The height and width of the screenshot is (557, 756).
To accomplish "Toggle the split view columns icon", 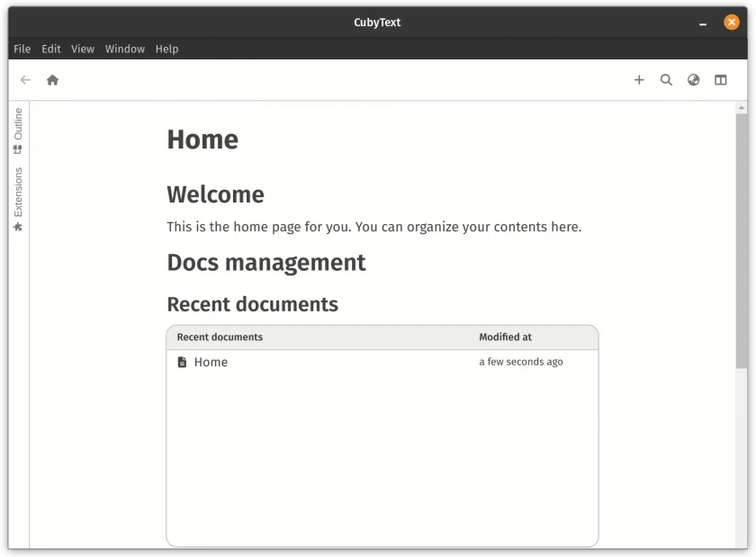I will (720, 80).
